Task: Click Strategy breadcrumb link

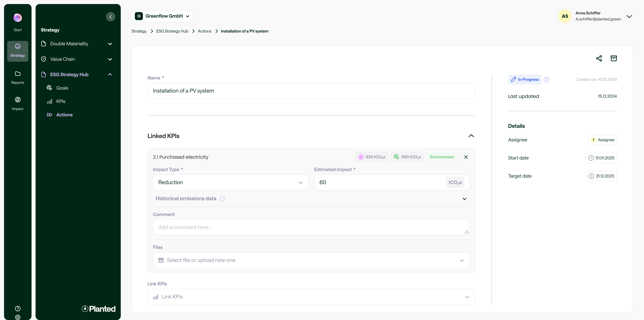Action: pyautogui.click(x=139, y=31)
